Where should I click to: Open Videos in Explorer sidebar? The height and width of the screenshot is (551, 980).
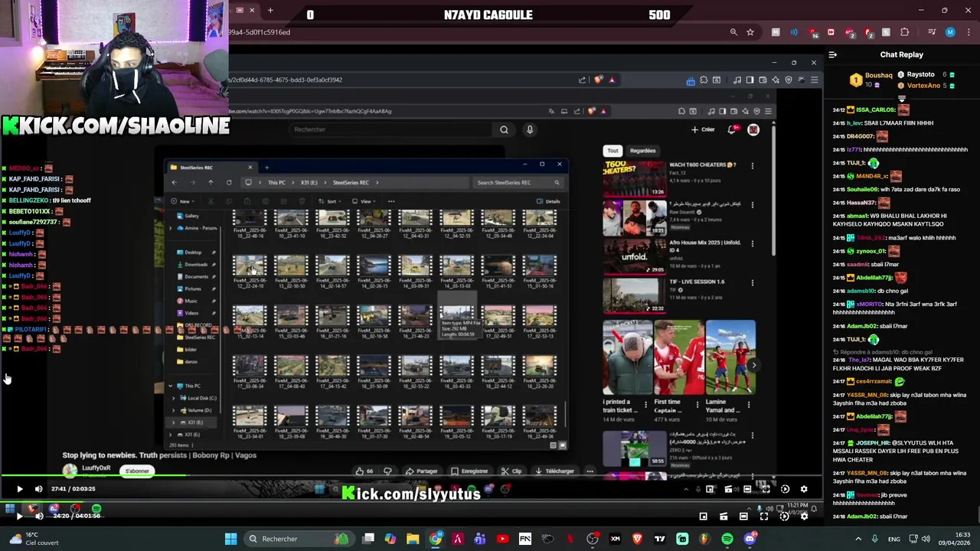188,312
